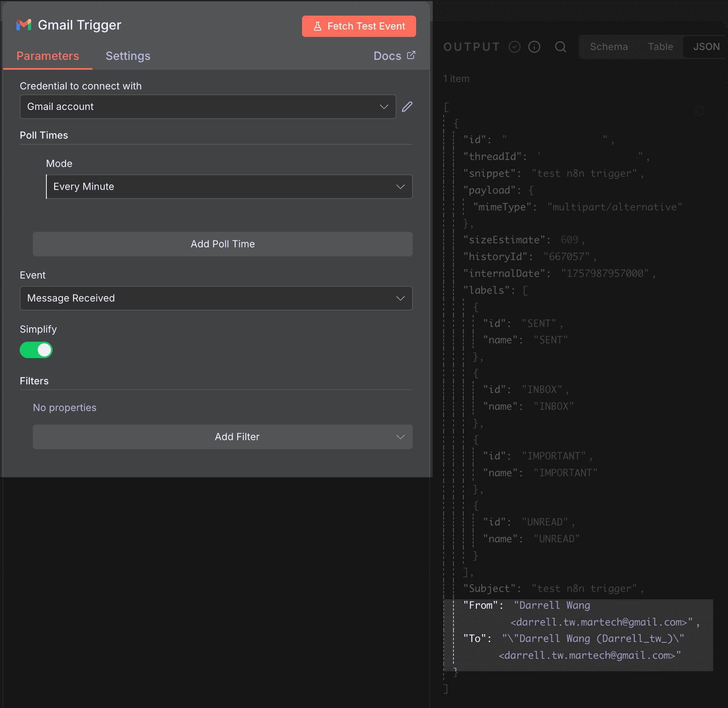Expand the Add Filter options chevron
The image size is (728, 708).
pos(400,437)
